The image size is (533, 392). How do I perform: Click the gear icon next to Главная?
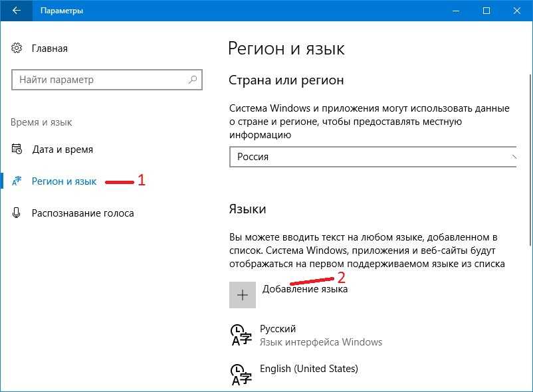click(17, 49)
